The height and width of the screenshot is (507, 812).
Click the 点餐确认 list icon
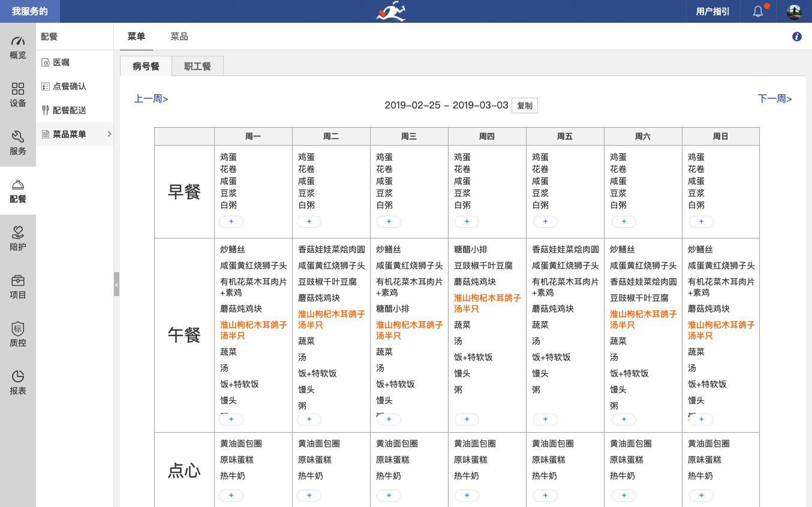(x=45, y=86)
